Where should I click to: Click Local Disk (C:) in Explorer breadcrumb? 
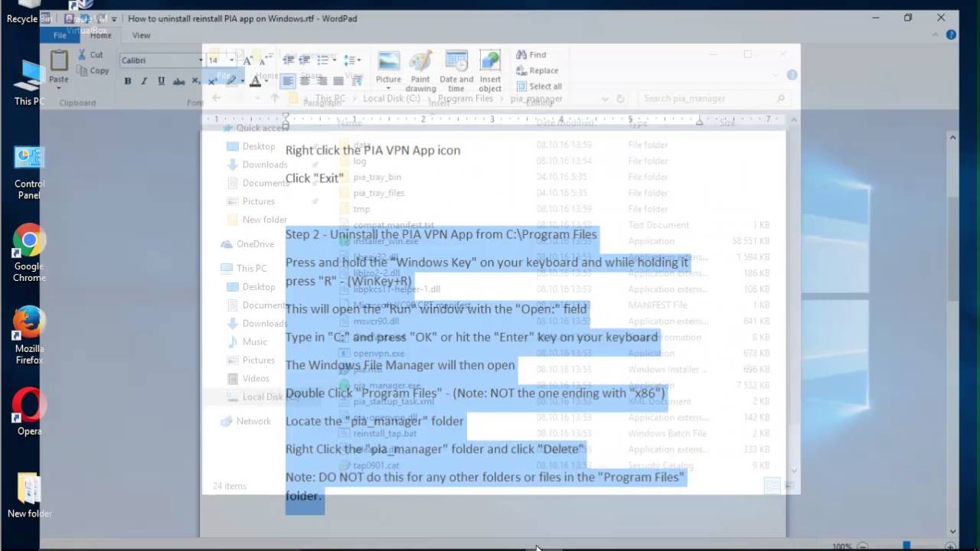tap(391, 99)
